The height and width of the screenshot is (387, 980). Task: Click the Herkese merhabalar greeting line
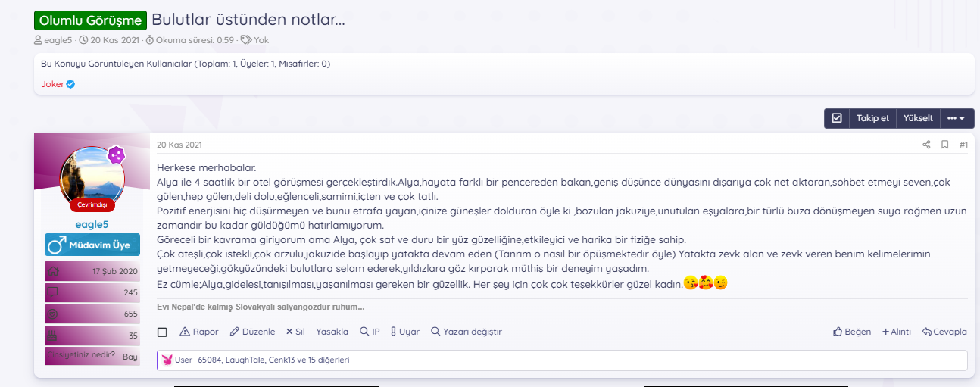[207, 167]
